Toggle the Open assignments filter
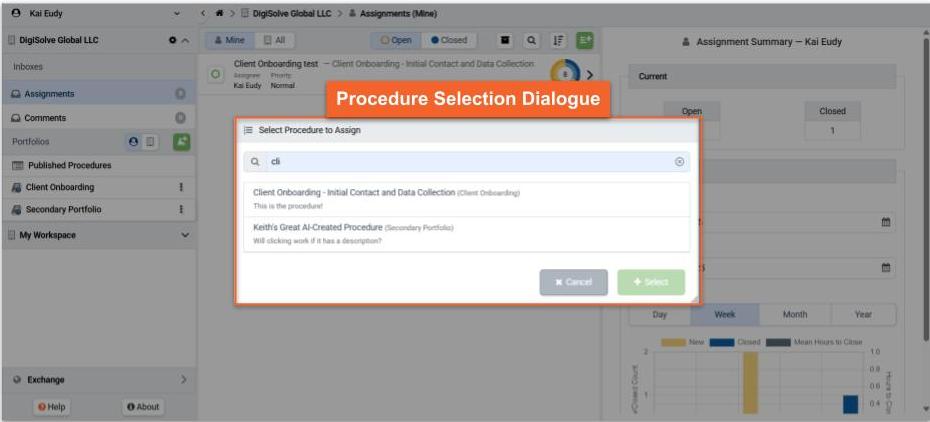The height and width of the screenshot is (422, 930). point(396,40)
